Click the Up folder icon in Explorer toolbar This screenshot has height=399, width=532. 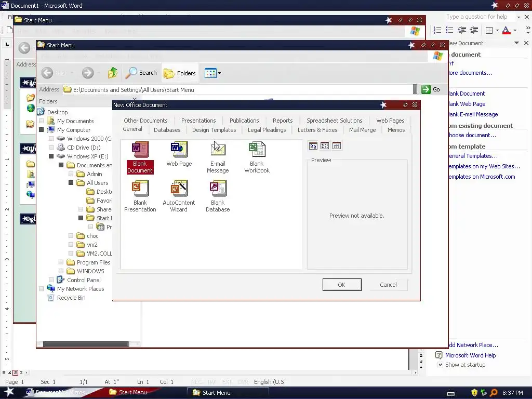point(113,73)
